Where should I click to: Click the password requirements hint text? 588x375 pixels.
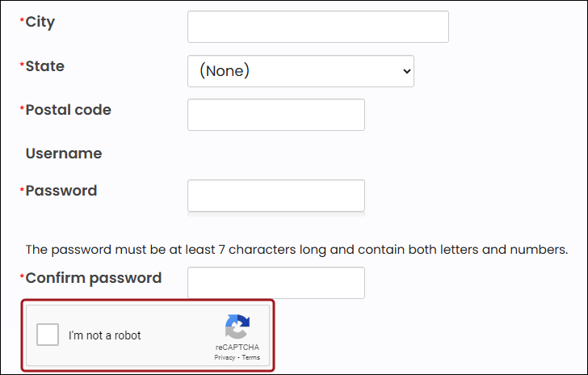[x=296, y=250]
